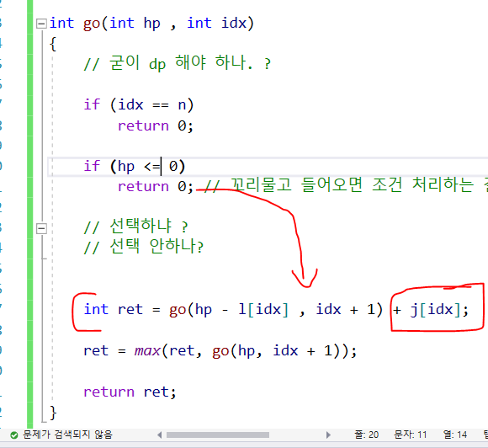Screen dimensions: 488x448
Task: Click 'l[idx]' in ret assignment
Action: point(263,309)
